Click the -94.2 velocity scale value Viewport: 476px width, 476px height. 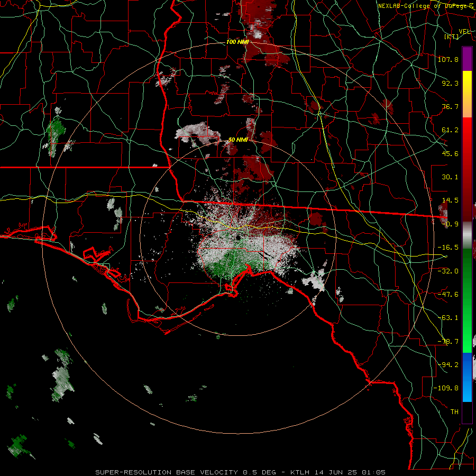click(448, 365)
